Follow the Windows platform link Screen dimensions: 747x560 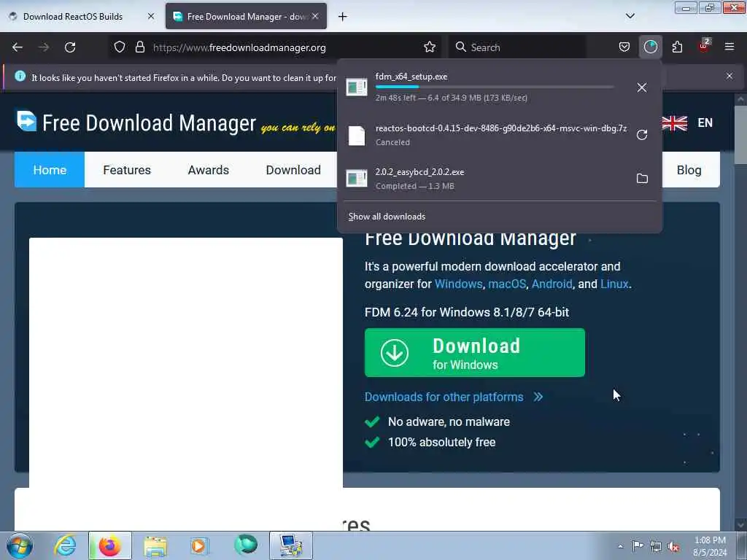point(458,284)
